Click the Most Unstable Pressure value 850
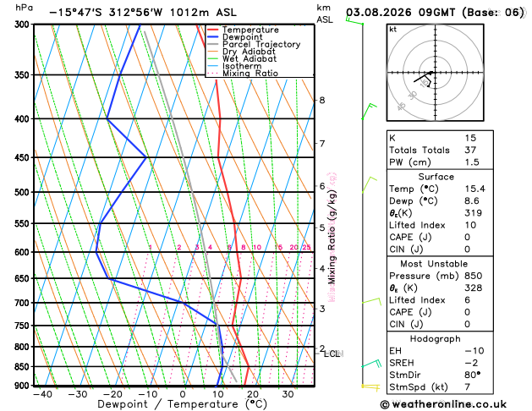Screen dimensions: 532x411 (x=474, y=276)
